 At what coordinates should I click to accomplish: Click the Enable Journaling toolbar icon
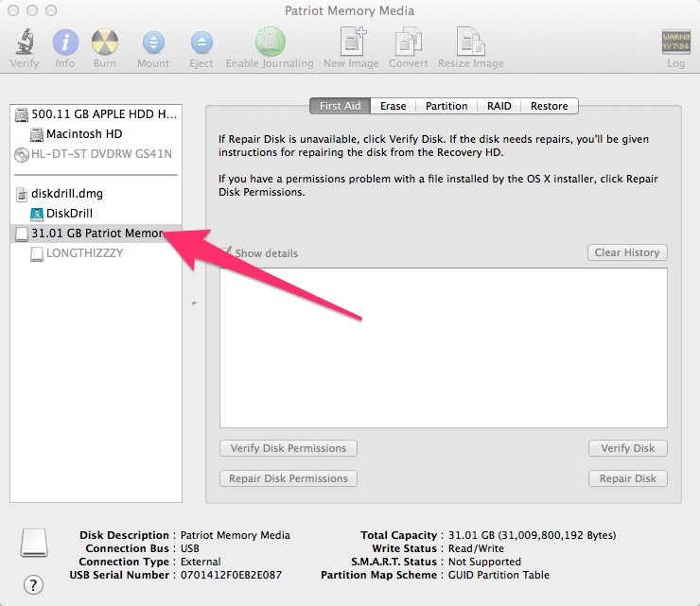tap(271, 42)
